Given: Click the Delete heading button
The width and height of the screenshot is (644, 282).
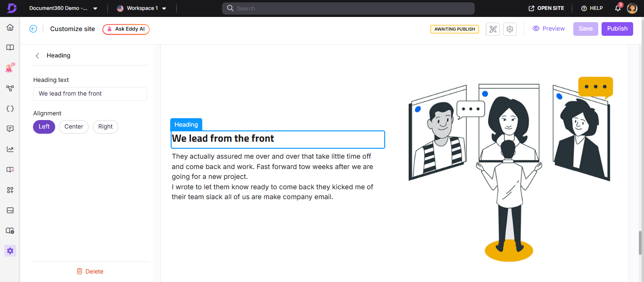Looking at the screenshot, I should click(x=90, y=271).
